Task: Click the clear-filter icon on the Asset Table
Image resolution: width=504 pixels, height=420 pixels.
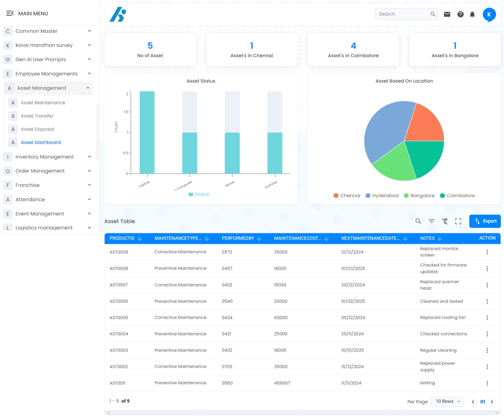Action: click(445, 221)
